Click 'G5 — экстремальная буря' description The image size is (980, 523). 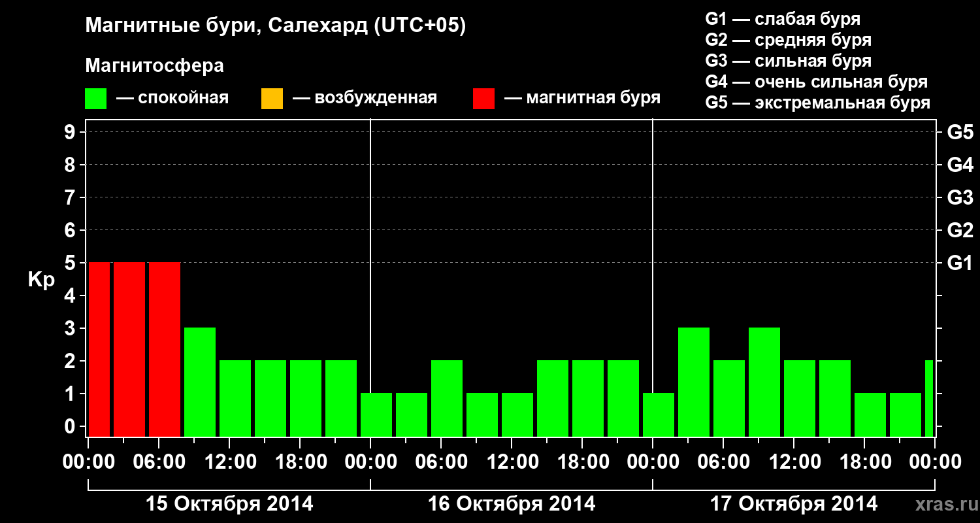(x=817, y=103)
